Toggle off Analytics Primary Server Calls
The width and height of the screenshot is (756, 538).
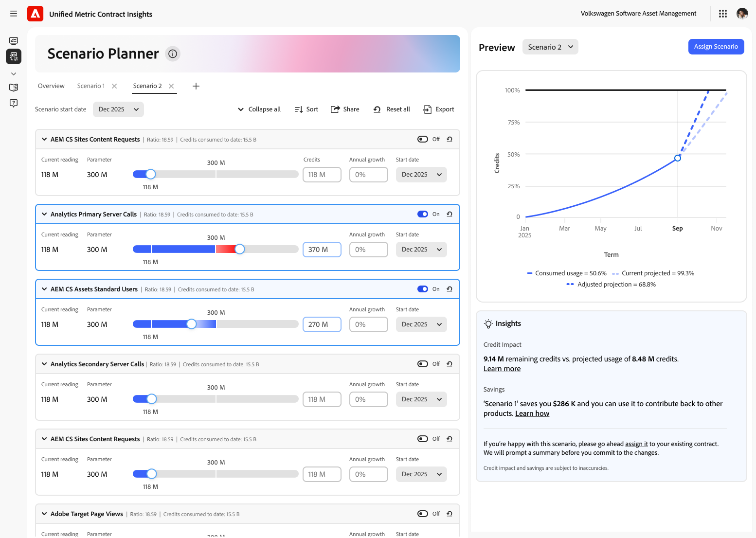[x=423, y=214]
